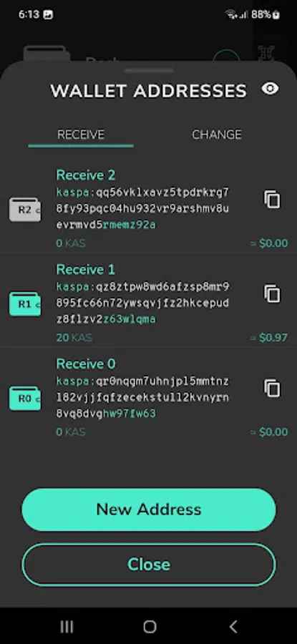
Task: Tap the 20 KAS balance
Action: (x=74, y=338)
